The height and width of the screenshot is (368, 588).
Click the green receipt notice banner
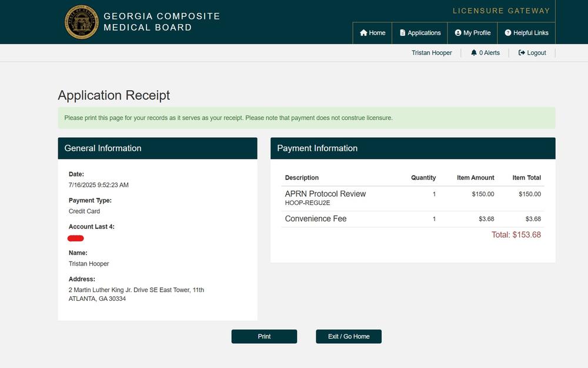[x=306, y=118]
